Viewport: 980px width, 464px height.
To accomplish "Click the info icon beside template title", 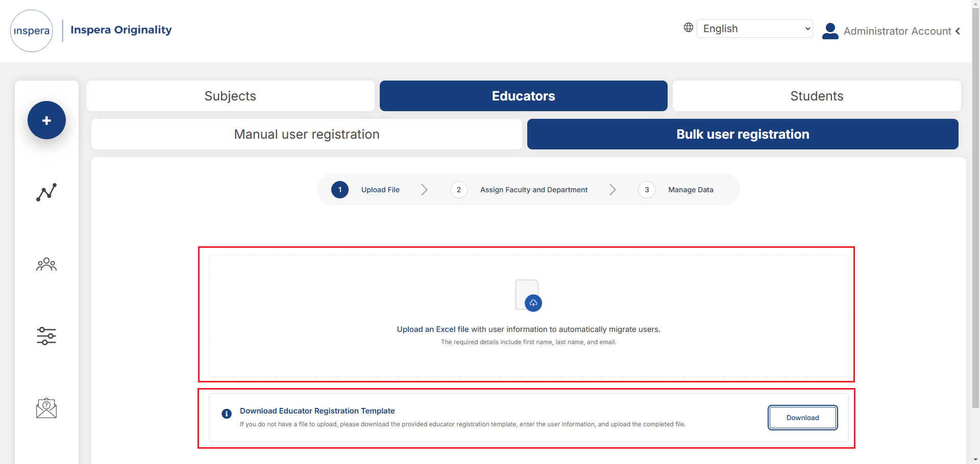I will click(x=227, y=414).
